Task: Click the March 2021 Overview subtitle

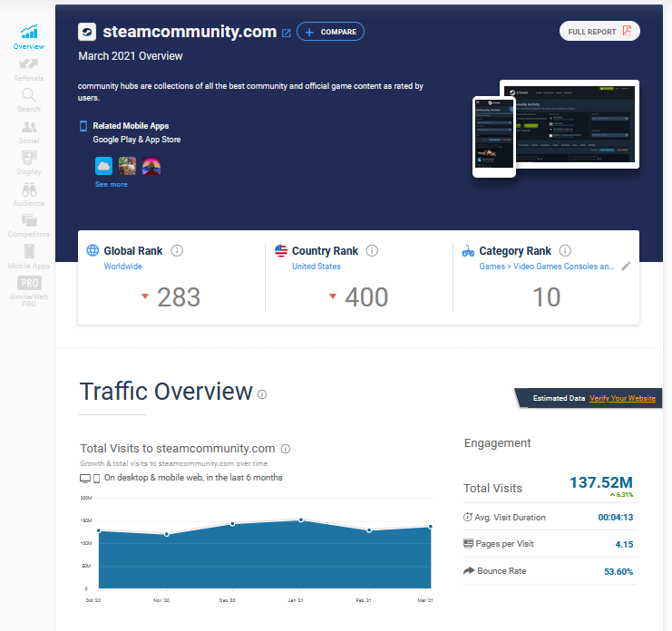Action: coord(131,56)
